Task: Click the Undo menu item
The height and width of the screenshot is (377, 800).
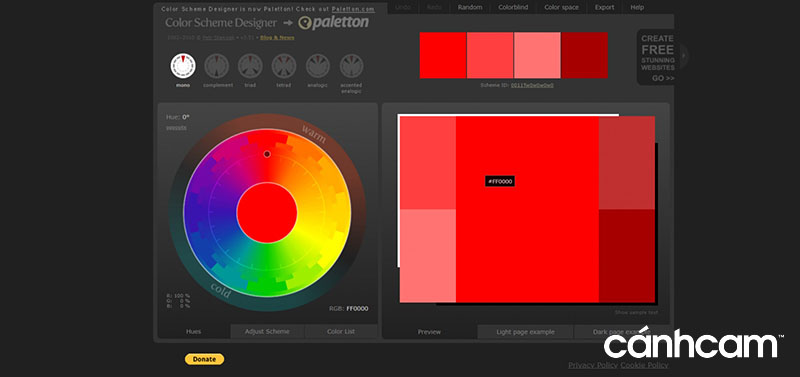Action: (403, 7)
